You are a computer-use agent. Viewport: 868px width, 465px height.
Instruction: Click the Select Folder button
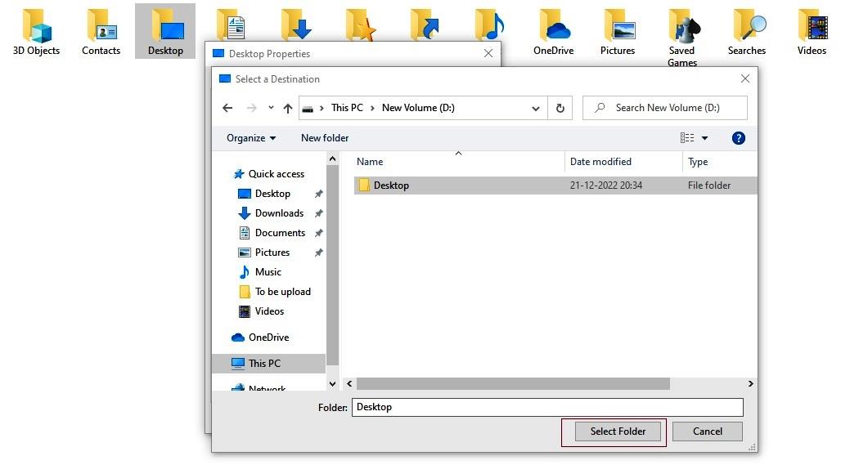coord(618,431)
